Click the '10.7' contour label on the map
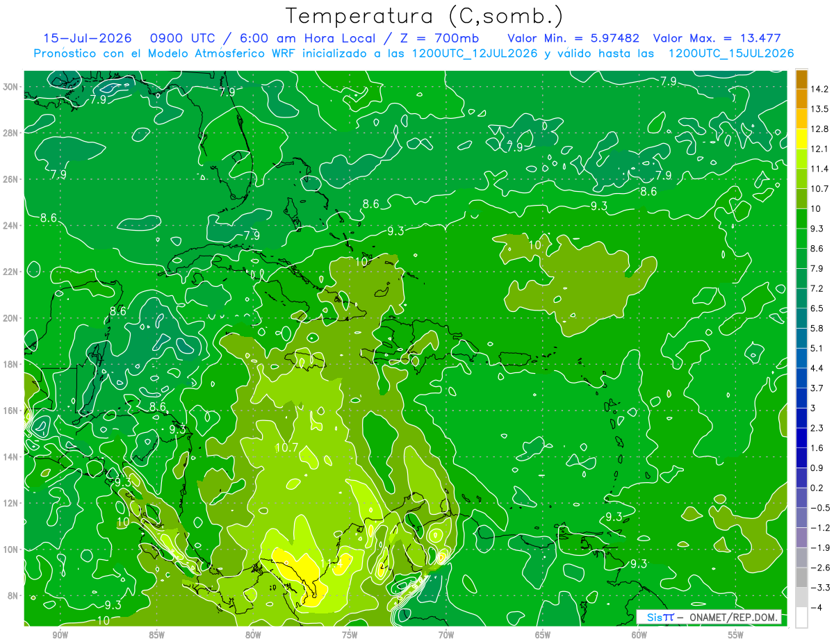Screen dimensions: 834x644 pyautogui.click(x=286, y=447)
